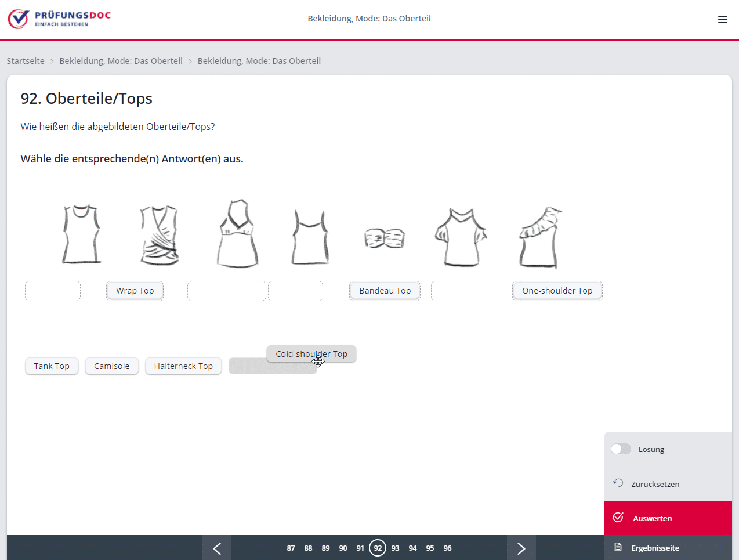Click the Zurücksetzen reset icon
This screenshot has height=560, width=739.
pos(618,483)
